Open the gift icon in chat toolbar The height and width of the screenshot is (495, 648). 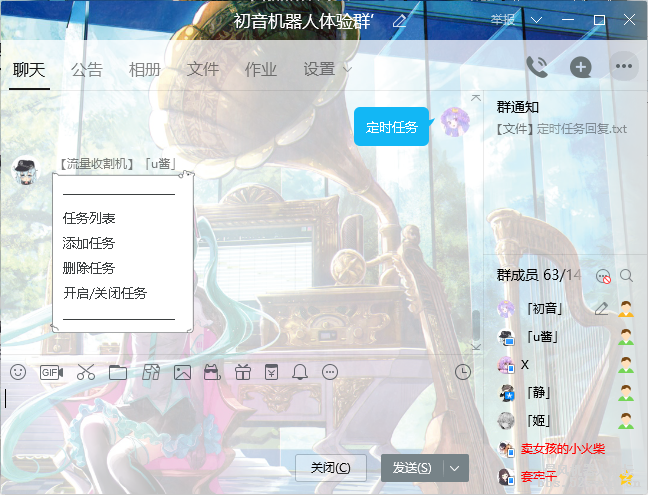point(243,372)
